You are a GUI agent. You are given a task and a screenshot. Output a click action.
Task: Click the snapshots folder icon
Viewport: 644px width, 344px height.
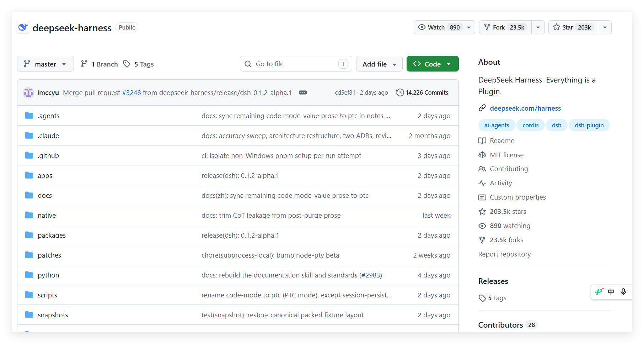[29, 315]
